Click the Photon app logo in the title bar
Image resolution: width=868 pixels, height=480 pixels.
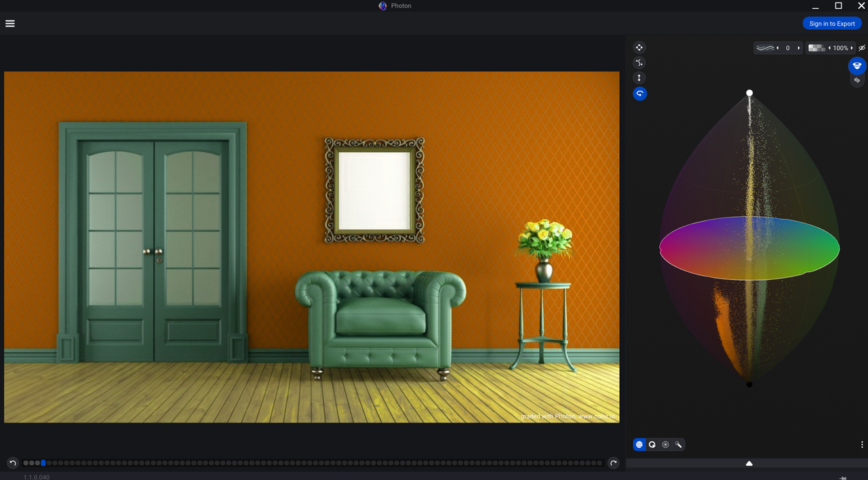tap(383, 6)
